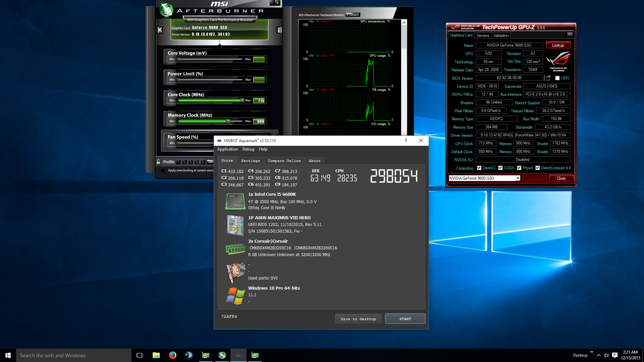Click the Bus Interface question mark in GPU-Z
This screenshot has width=644, height=362.
point(570,94)
